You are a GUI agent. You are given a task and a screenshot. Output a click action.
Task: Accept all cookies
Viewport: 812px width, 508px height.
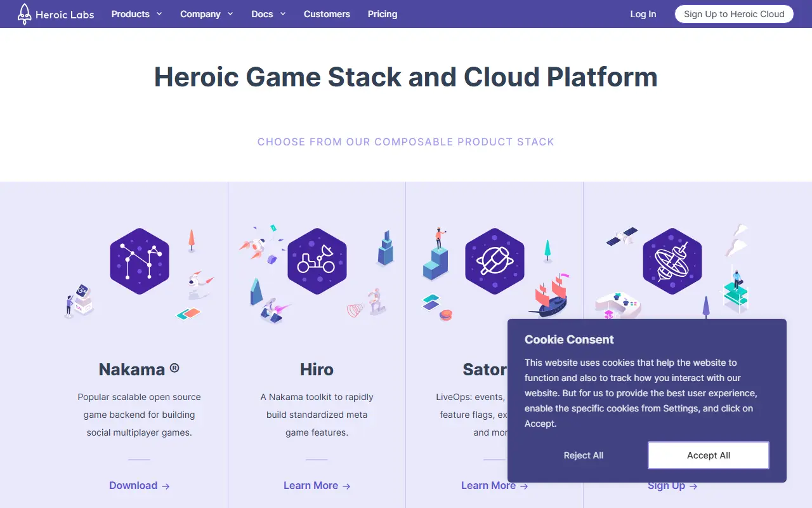(709, 455)
